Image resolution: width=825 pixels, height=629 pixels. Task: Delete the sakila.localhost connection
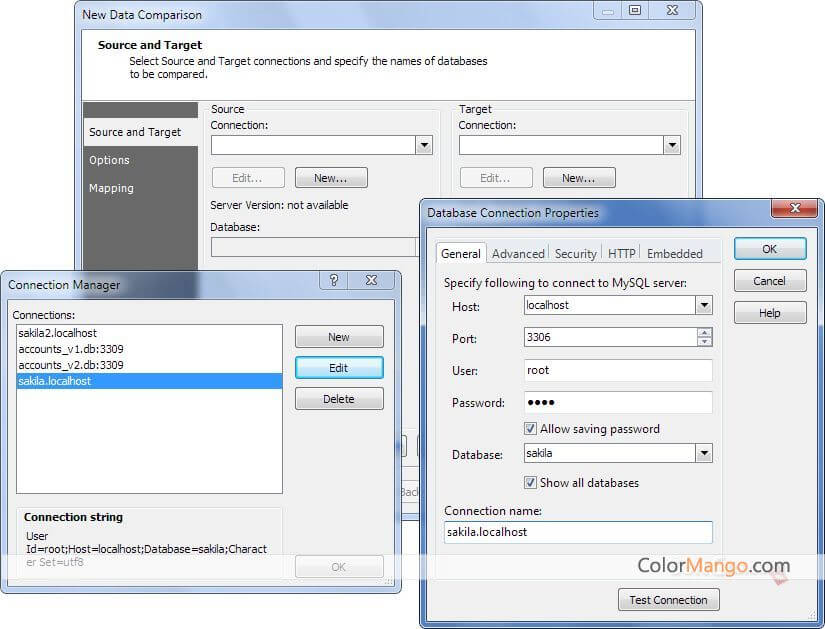tap(338, 398)
